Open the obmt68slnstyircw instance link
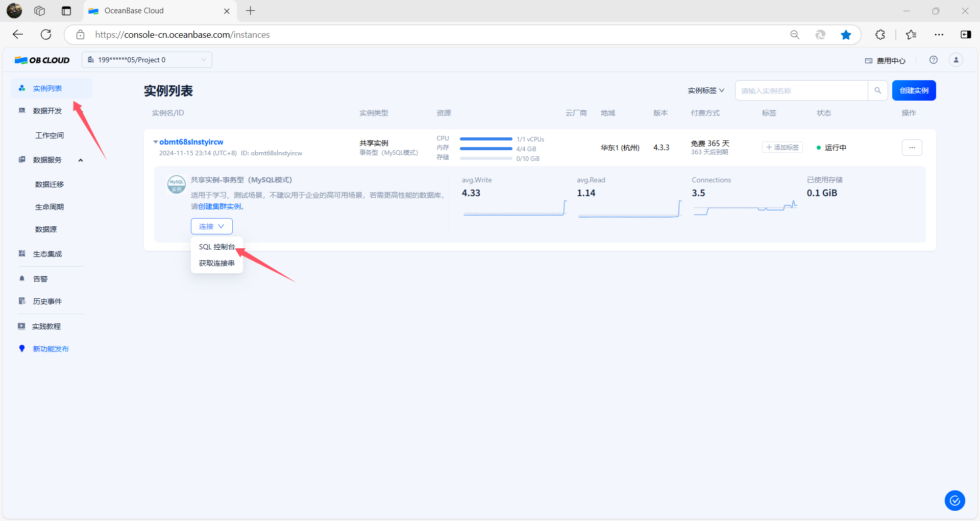The width and height of the screenshot is (980, 521). (x=191, y=142)
